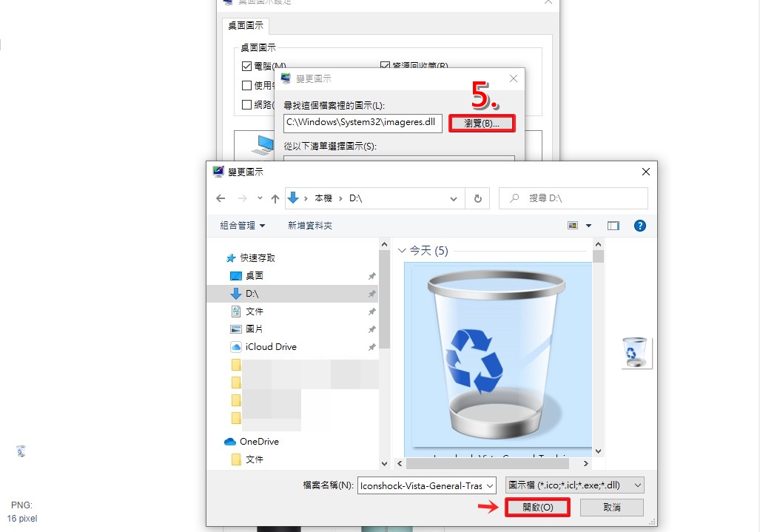760x532 pixels.
Task: Select OneDrive in the navigation pane
Action: pos(259,442)
